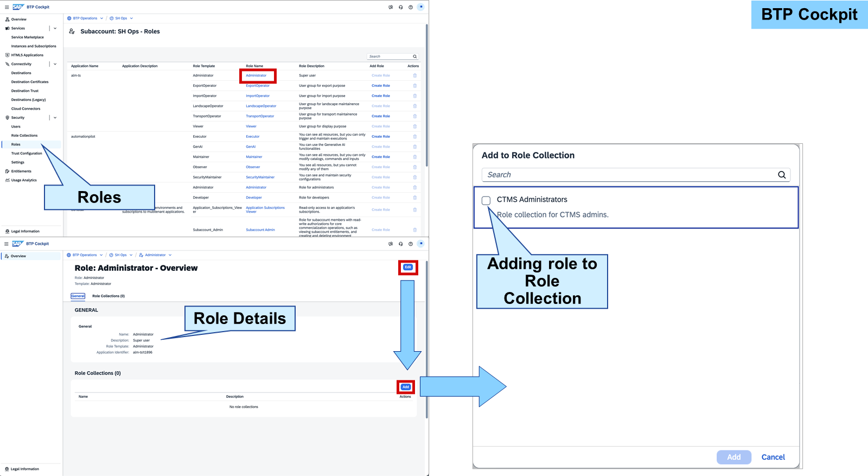Expand the BTP Operations dropdown on the Role Overview page
The height and width of the screenshot is (476, 868).
pos(101,255)
